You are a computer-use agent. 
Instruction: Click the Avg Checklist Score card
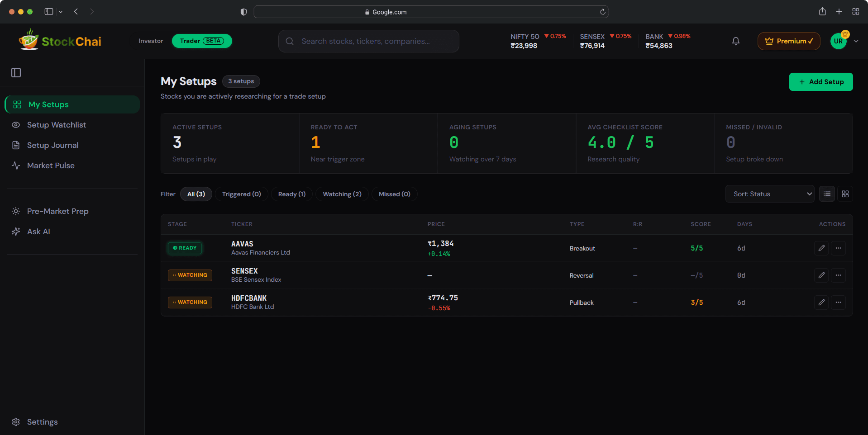click(x=645, y=143)
